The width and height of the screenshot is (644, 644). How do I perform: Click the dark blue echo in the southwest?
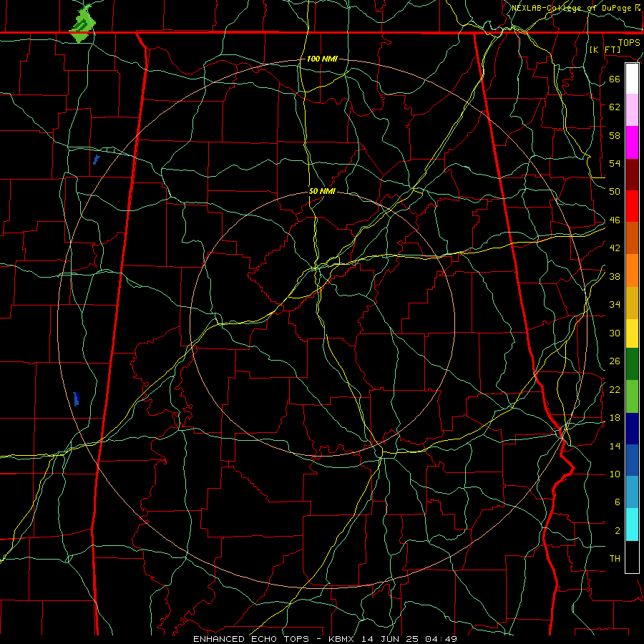click(x=77, y=399)
